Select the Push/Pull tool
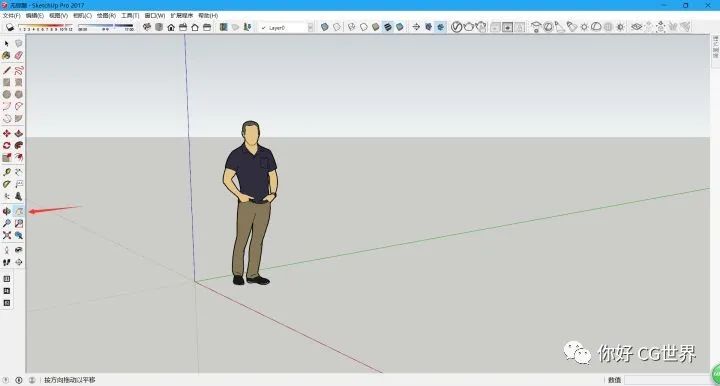 [x=18, y=133]
